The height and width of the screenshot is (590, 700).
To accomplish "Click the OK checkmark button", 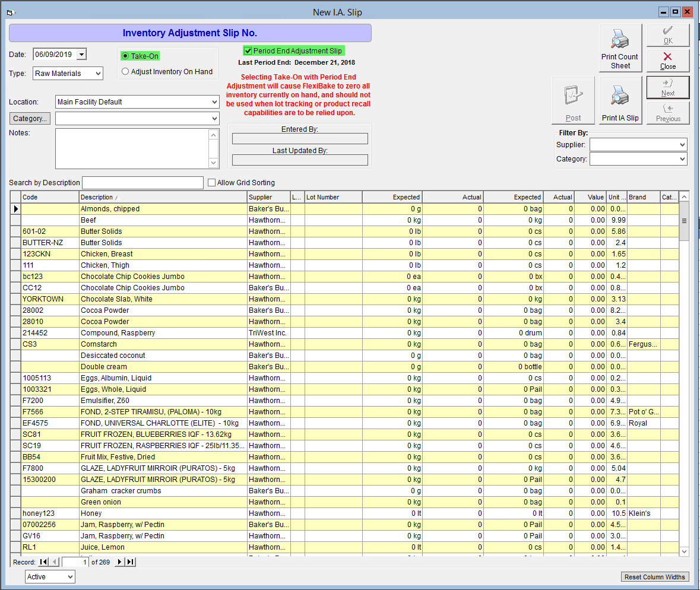I will pos(668,35).
